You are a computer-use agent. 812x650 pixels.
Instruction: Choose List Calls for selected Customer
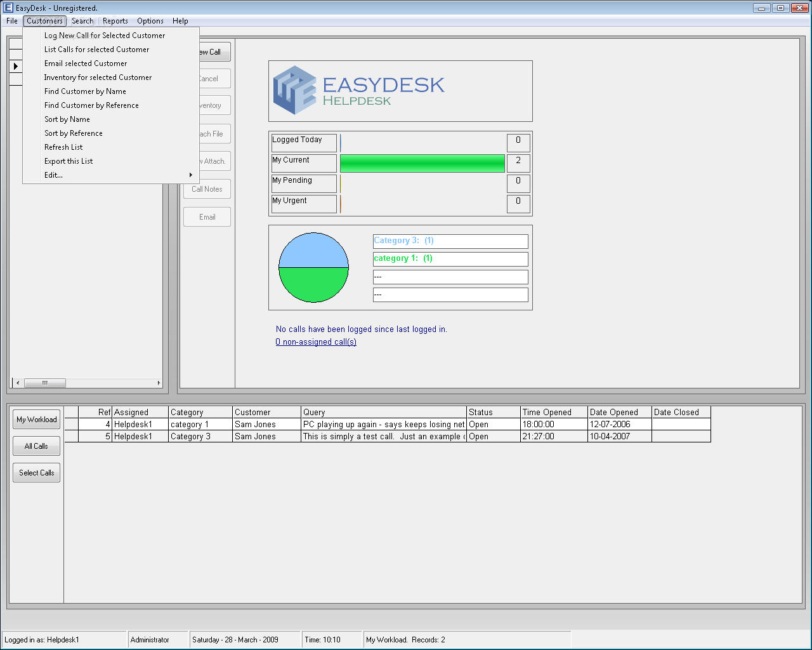tap(111, 50)
